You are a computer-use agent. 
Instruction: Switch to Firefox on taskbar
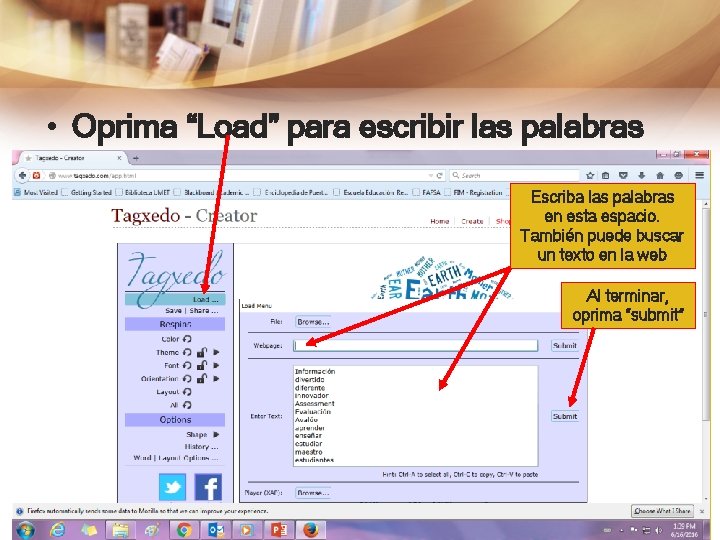tap(311, 530)
